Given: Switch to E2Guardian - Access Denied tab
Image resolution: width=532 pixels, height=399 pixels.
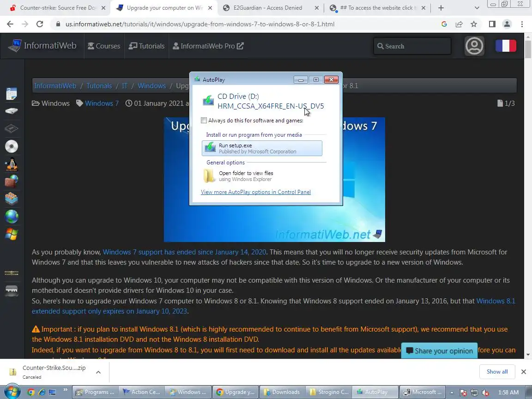Looking at the screenshot, I should tap(268, 8).
